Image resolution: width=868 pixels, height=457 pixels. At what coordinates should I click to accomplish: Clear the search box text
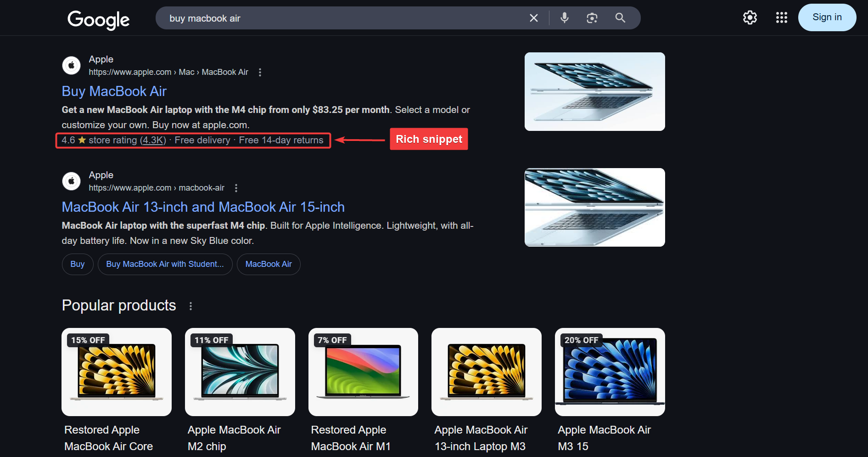(x=533, y=18)
